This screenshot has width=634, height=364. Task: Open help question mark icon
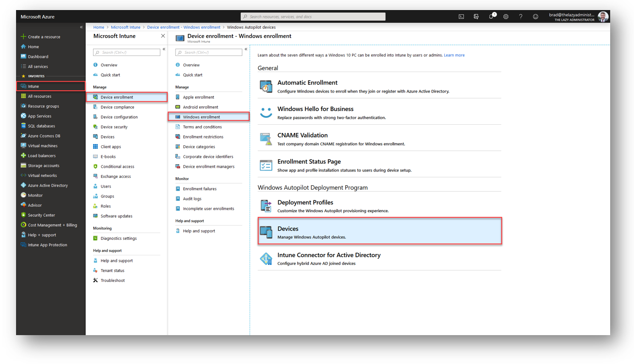(x=520, y=17)
